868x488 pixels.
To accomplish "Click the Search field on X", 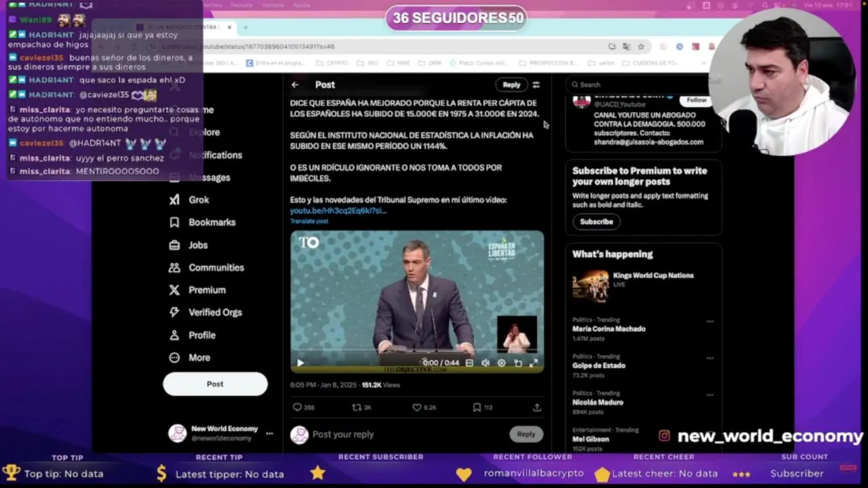I will pos(637,85).
